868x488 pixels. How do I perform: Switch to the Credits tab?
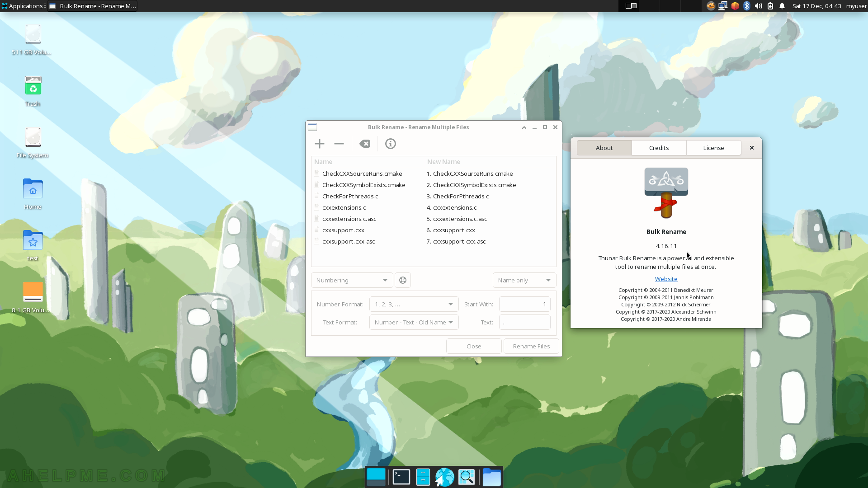[x=659, y=148]
